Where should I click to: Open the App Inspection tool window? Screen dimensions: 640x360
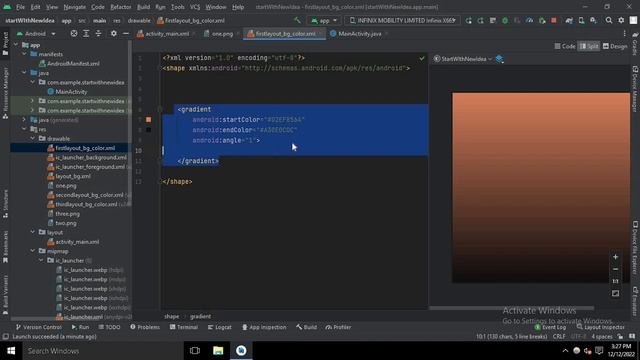[264, 327]
